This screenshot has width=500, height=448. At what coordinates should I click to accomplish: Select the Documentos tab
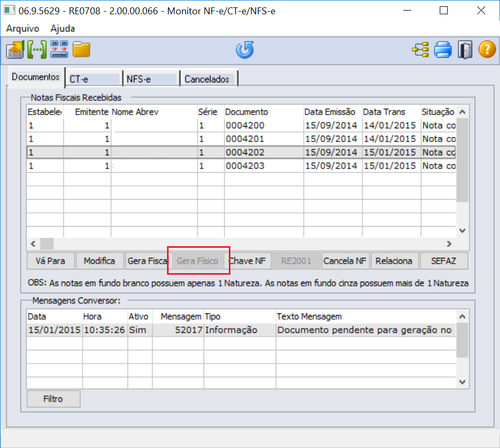(36, 77)
